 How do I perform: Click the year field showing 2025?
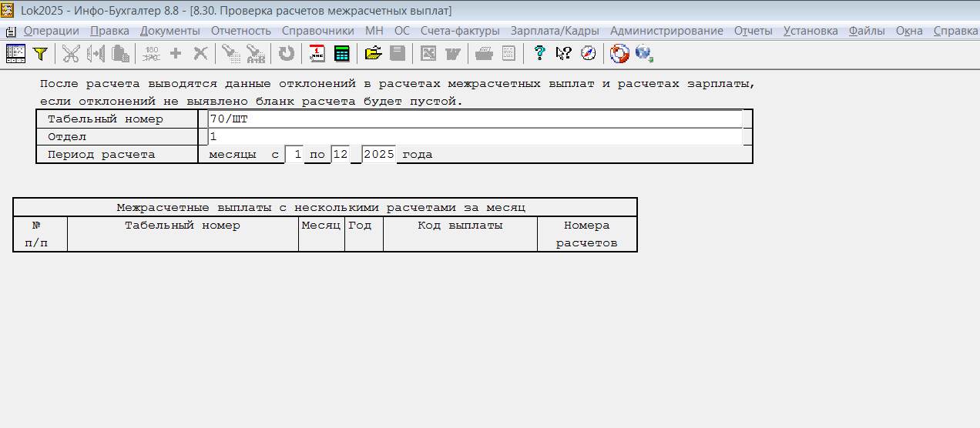[x=378, y=155]
